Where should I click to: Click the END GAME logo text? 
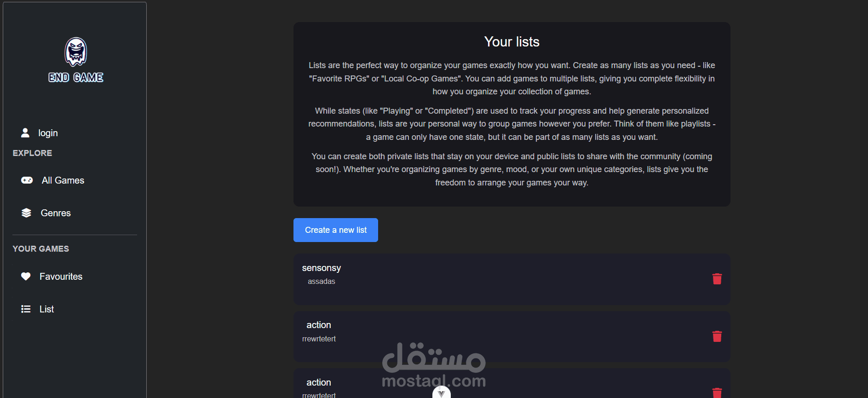[76, 77]
